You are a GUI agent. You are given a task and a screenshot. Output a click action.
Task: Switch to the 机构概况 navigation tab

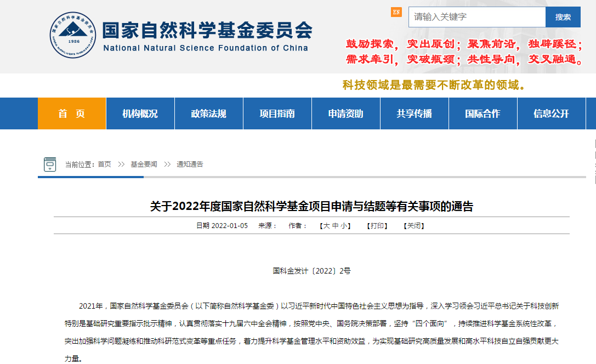(140, 113)
